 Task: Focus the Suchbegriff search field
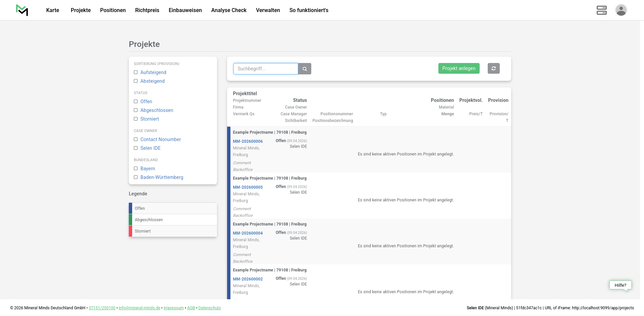pos(266,69)
